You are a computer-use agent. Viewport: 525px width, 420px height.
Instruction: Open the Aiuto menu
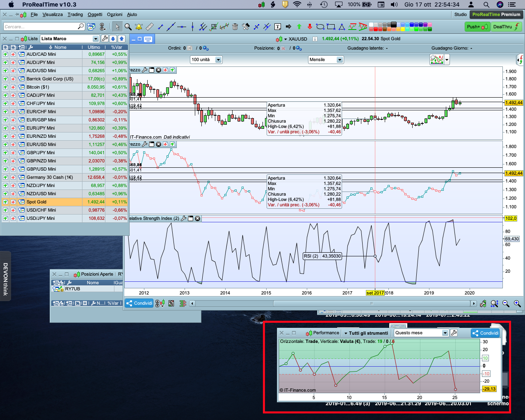coord(132,14)
